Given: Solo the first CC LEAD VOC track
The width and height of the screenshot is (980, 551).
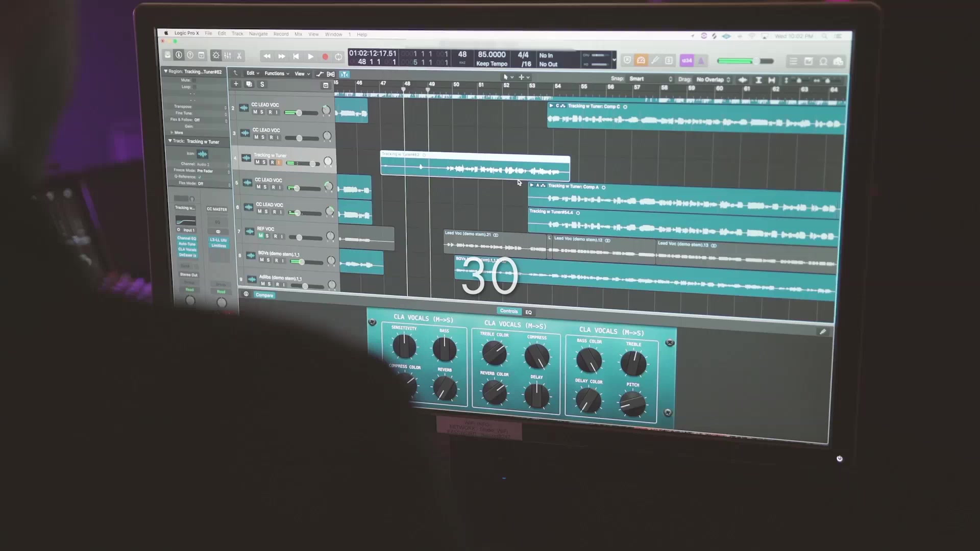Looking at the screenshot, I should pyautogui.click(x=262, y=112).
